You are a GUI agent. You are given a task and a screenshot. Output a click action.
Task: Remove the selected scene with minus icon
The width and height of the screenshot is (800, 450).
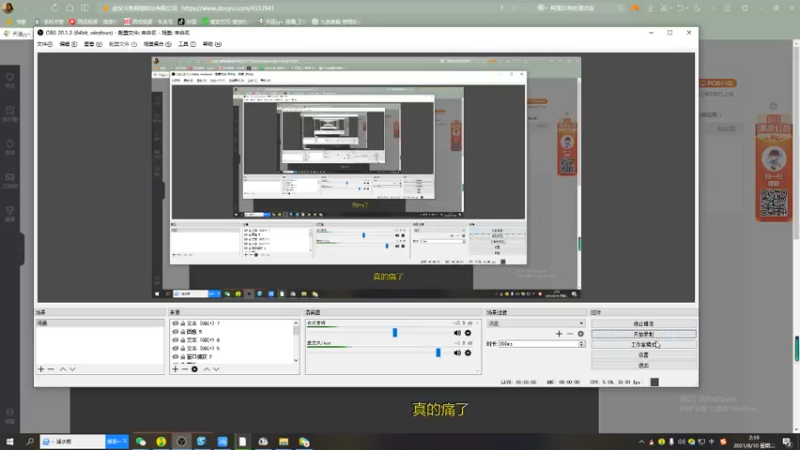(x=51, y=369)
